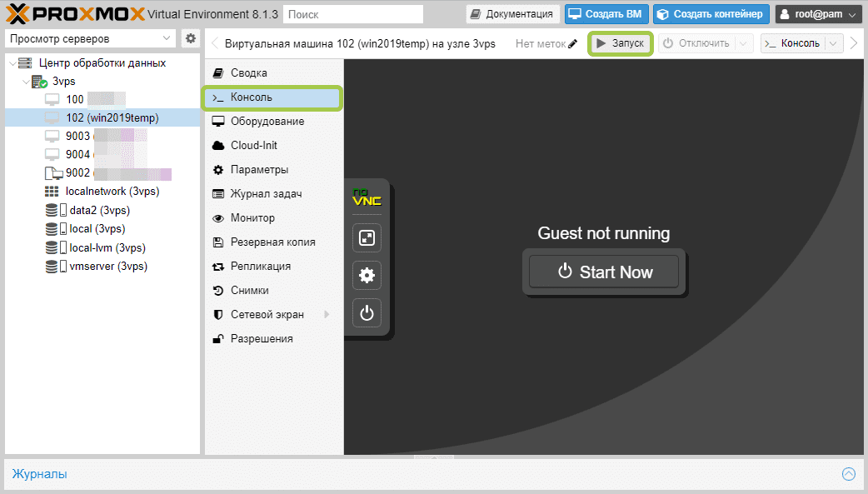Screen dimensions: 868x494
Task: Click the VM 9003 monitor icon
Action: point(52,137)
